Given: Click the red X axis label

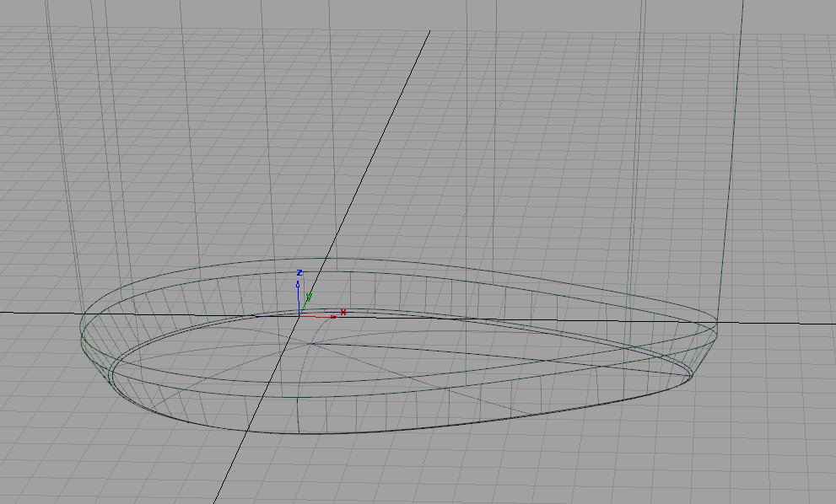Looking at the screenshot, I should pos(342,312).
